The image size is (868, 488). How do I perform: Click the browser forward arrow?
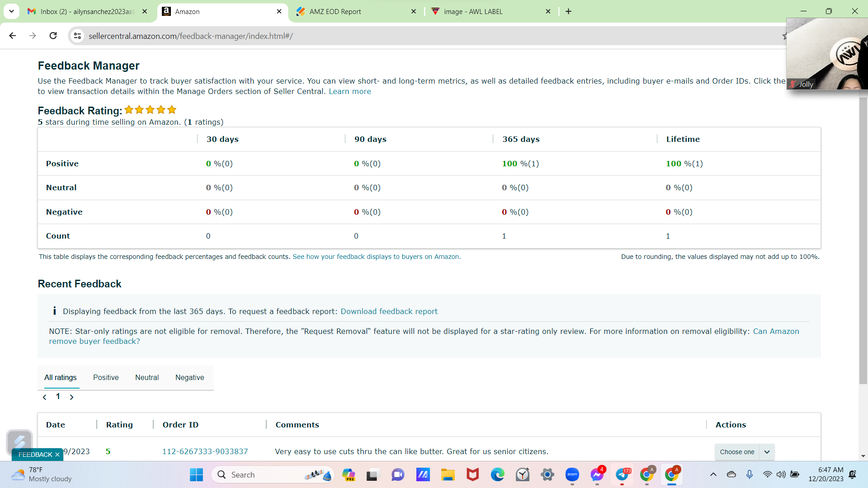point(33,36)
